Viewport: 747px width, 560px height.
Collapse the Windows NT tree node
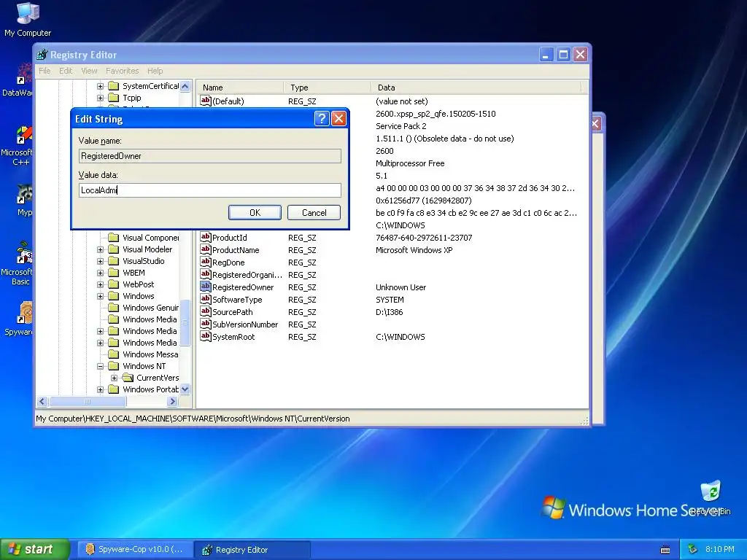pos(100,366)
